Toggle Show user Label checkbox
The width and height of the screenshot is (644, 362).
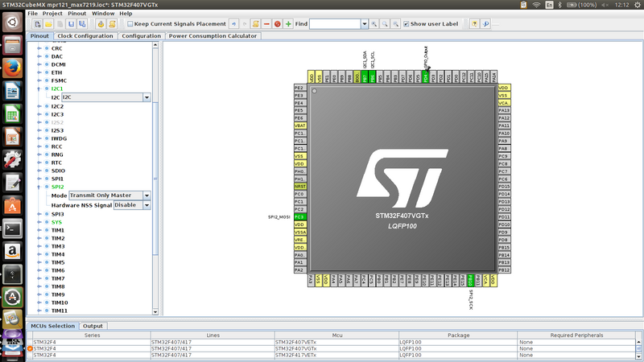point(407,24)
